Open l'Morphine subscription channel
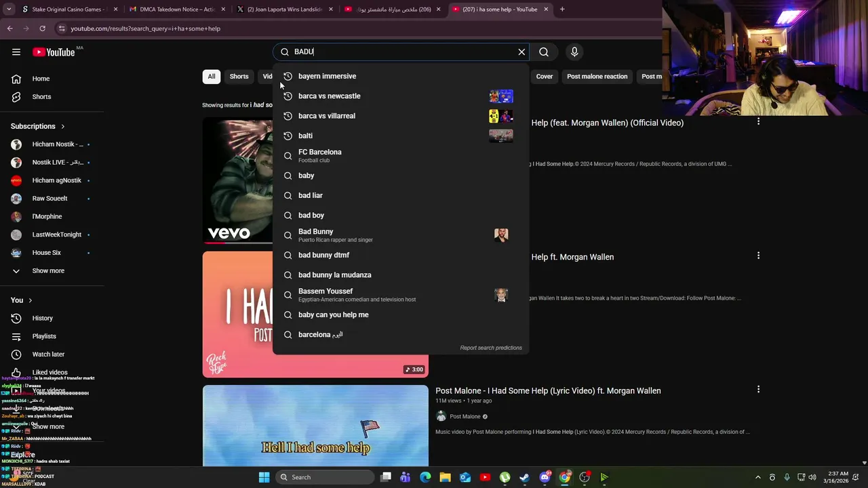 click(x=52, y=216)
